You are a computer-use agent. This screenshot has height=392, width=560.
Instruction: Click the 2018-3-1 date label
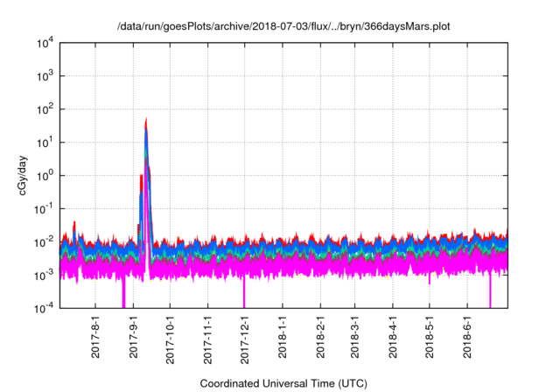pos(355,337)
